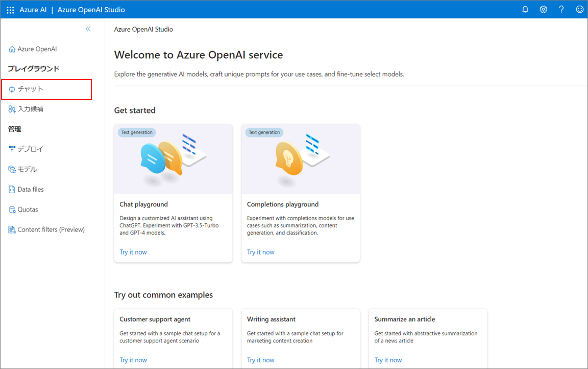The width and height of the screenshot is (588, 369).
Task: Open the help question mark icon
Action: point(561,10)
